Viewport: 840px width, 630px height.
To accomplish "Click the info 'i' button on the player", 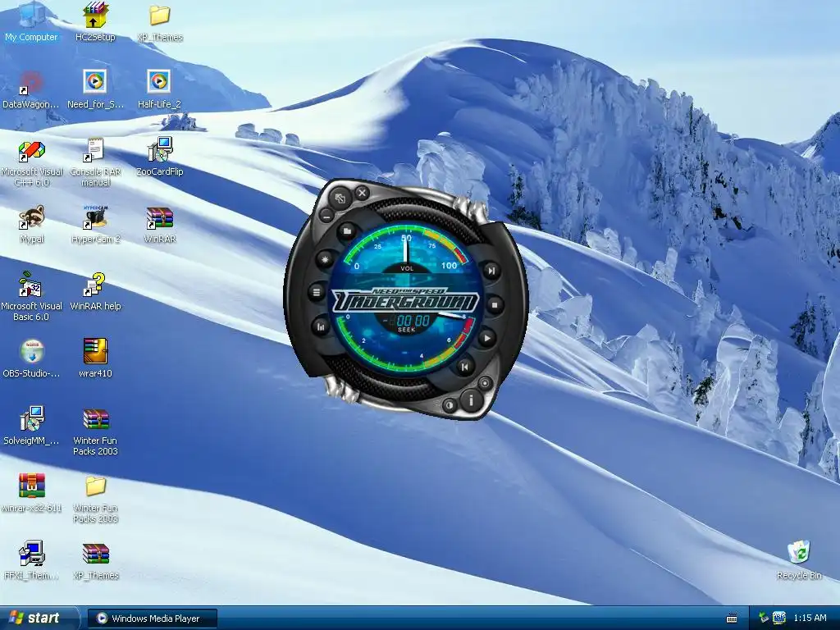I will (x=471, y=399).
